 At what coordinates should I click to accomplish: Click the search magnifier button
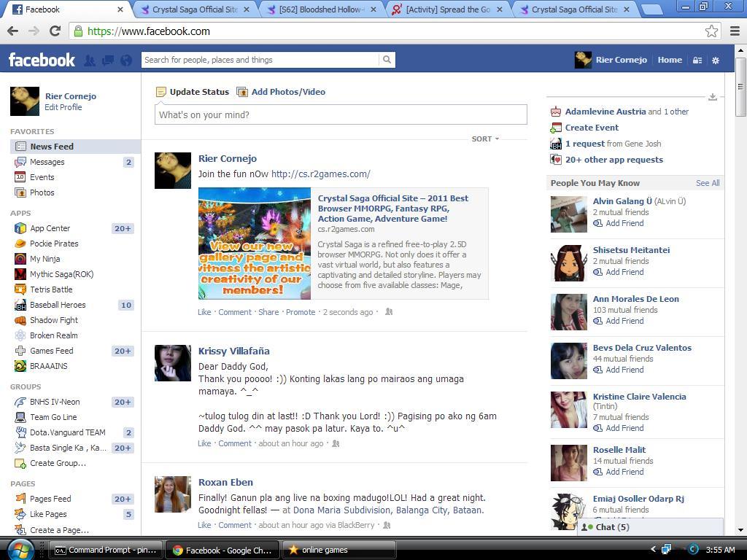coord(387,60)
